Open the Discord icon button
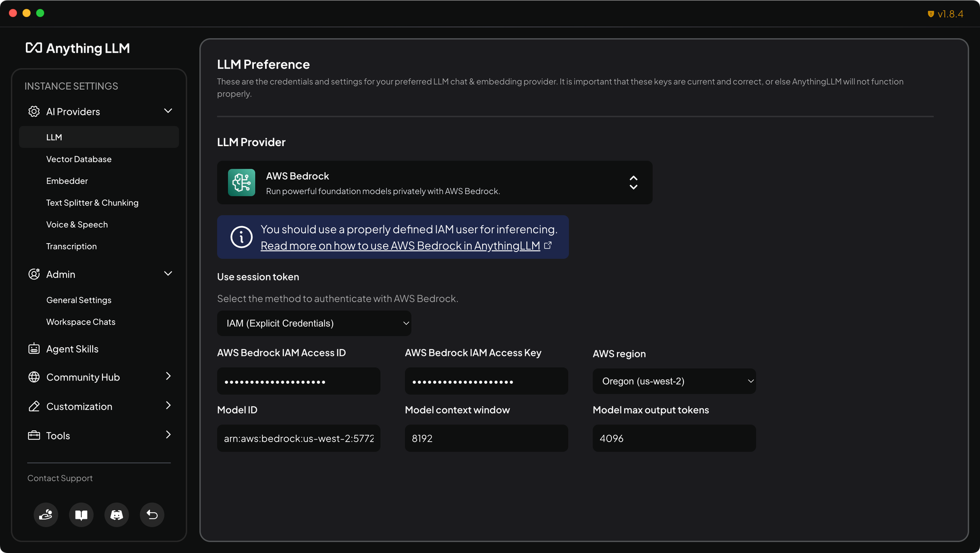Viewport: 980px width, 553px height. click(x=117, y=515)
